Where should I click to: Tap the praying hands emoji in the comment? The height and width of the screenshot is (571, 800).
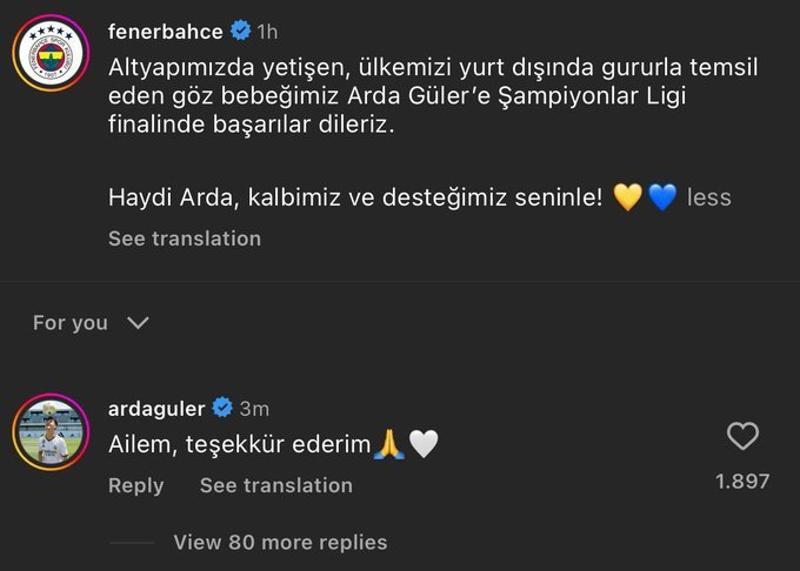coord(388,445)
